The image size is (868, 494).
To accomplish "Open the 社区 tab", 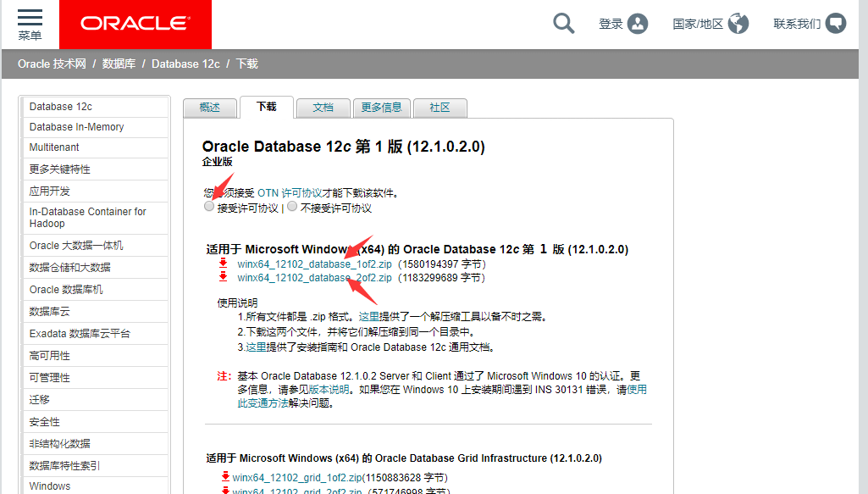I will [440, 108].
